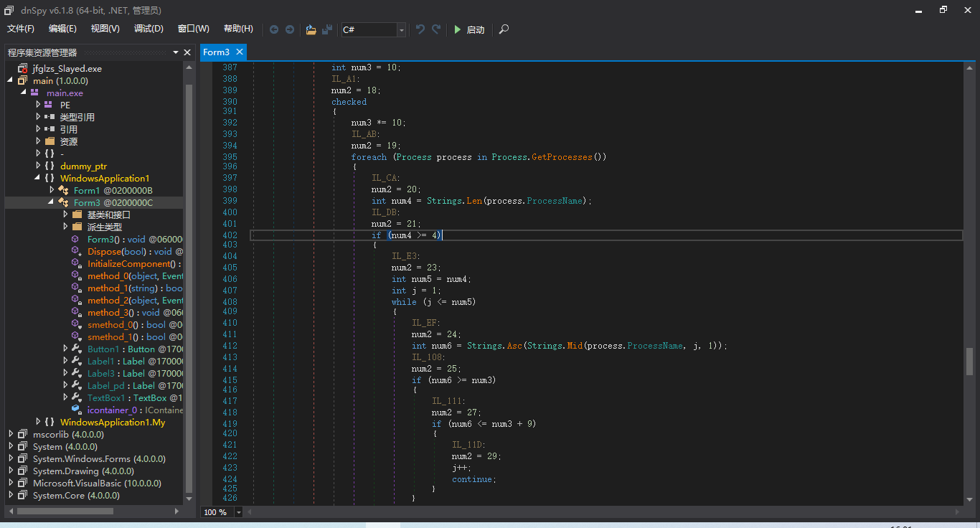Select smethod_1() : bool in tree
Image resolution: width=980 pixels, height=528 pixels.
(x=135, y=336)
